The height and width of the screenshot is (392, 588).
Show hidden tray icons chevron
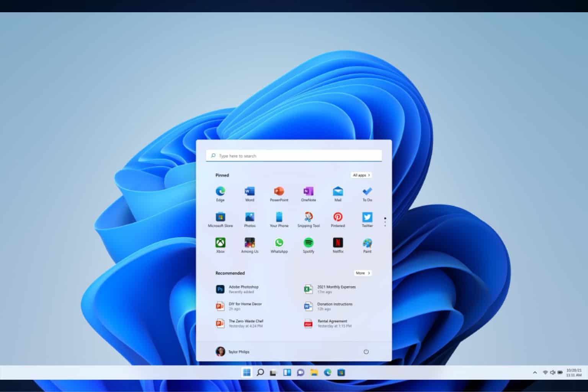point(535,372)
